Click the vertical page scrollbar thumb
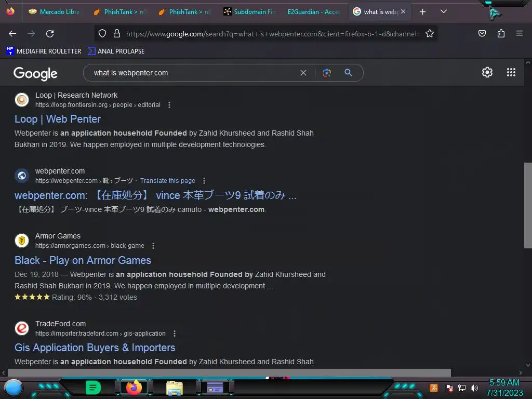 (528, 205)
